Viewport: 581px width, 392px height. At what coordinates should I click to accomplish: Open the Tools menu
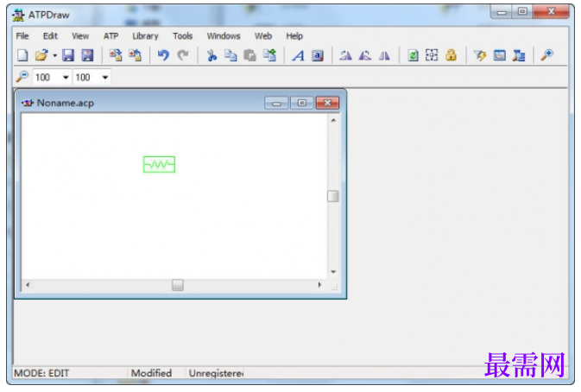[x=182, y=36]
